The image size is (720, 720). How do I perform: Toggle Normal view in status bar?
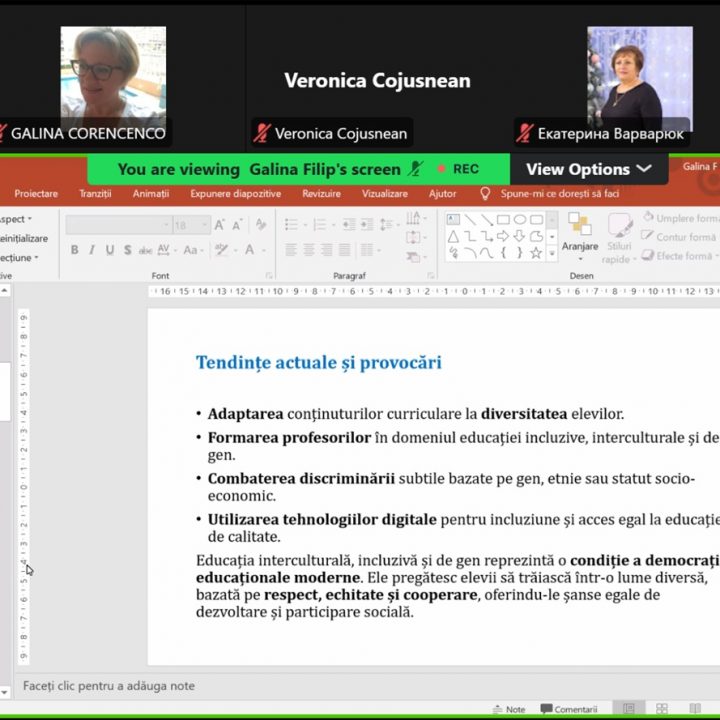click(629, 709)
